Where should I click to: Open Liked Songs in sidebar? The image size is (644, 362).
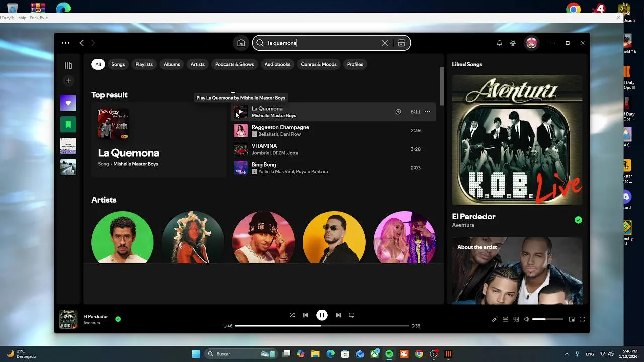click(x=68, y=103)
